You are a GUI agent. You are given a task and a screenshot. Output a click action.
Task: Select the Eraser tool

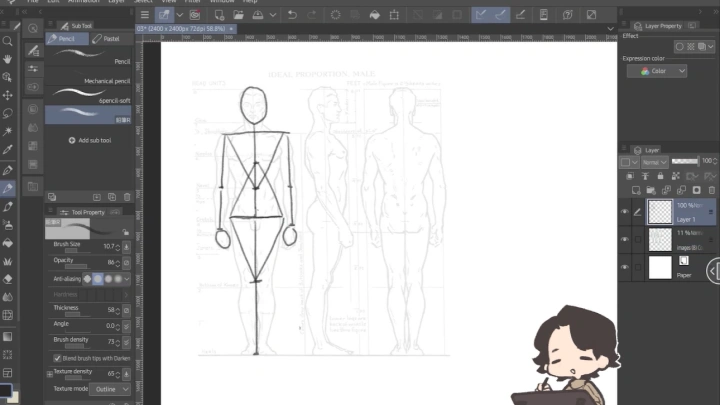point(7,279)
